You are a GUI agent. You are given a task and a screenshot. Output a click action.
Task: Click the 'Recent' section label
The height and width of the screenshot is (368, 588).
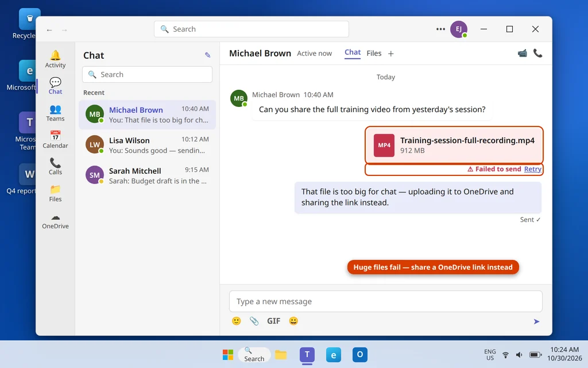click(x=94, y=93)
